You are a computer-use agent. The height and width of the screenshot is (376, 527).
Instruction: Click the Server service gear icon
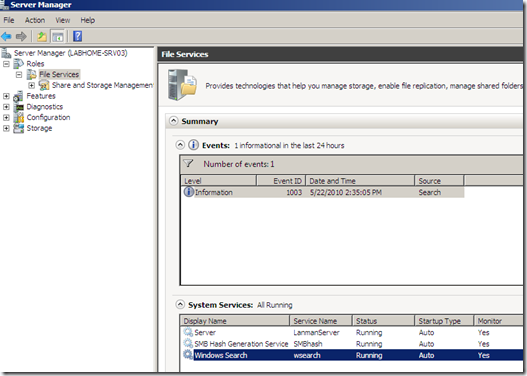(x=188, y=332)
